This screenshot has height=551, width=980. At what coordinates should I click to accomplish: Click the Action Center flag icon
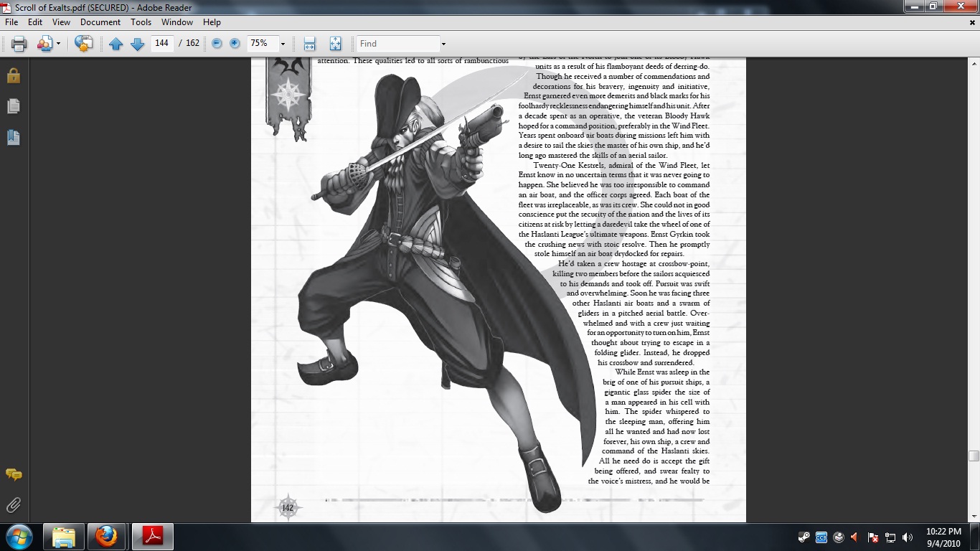pos(873,537)
